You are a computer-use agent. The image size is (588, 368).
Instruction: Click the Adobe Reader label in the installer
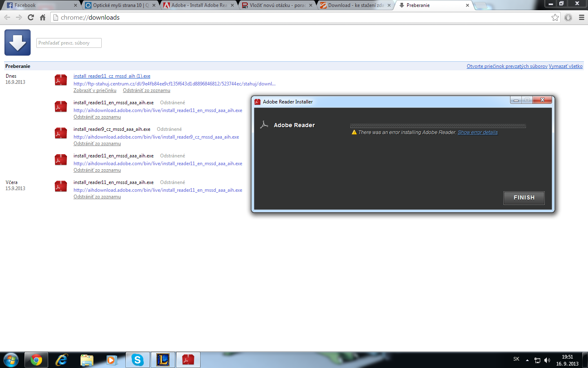pos(294,125)
